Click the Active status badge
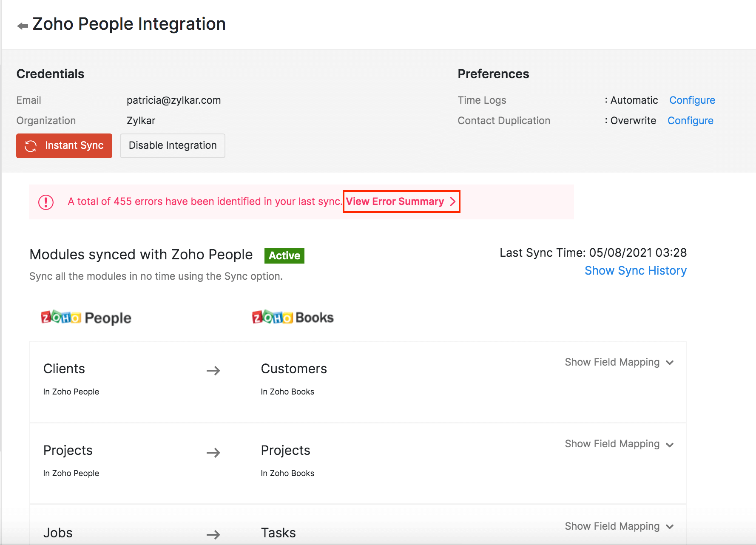756x545 pixels. coord(284,255)
